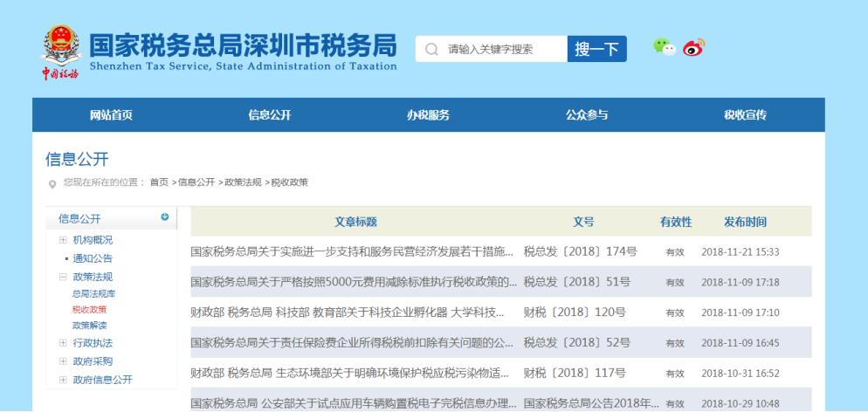The height and width of the screenshot is (412, 868).
Task: Open article about 科技企业孵化器 大学科技
Action: (348, 312)
